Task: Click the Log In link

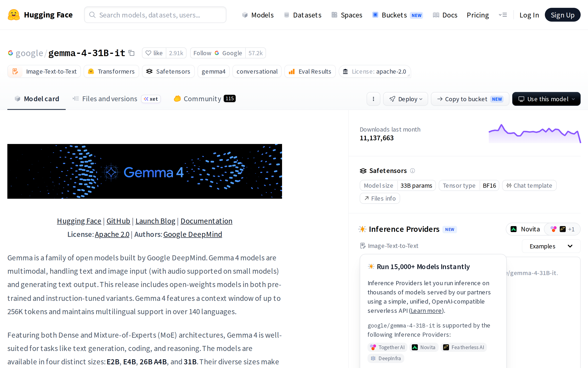Action: pyautogui.click(x=529, y=15)
